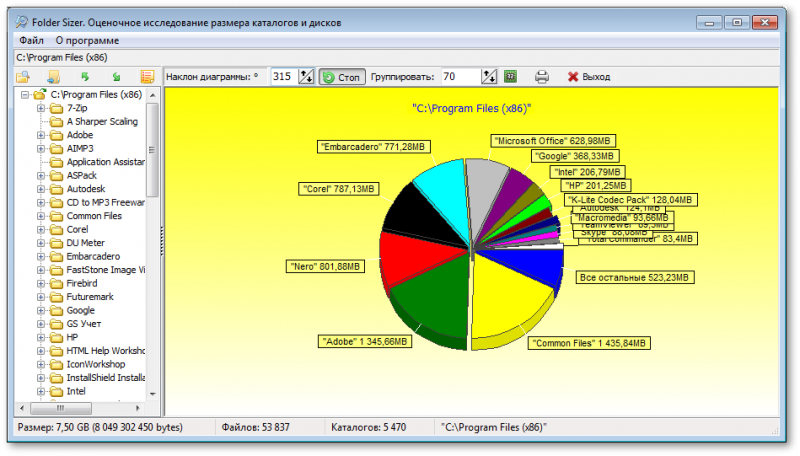This screenshot has width=800, height=456.
Task: Collapse the C:\Program Files (x86) root node
Action: [24, 95]
